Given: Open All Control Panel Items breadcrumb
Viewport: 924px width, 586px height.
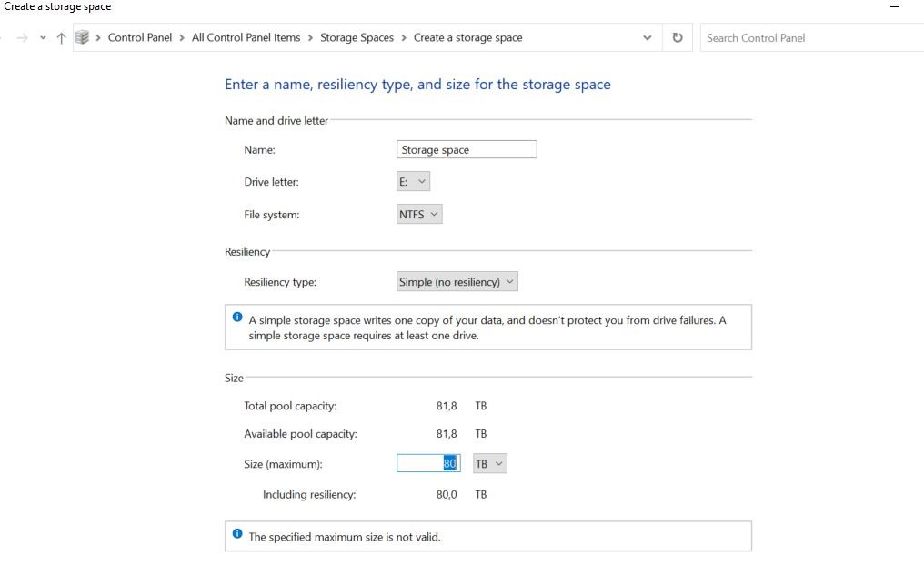Looking at the screenshot, I should pos(246,38).
